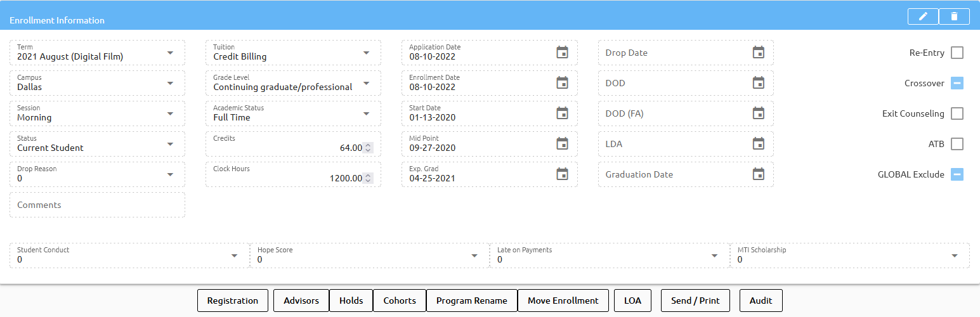Open calendar picker for Application Date
The width and height of the screenshot is (980, 317).
(x=562, y=52)
